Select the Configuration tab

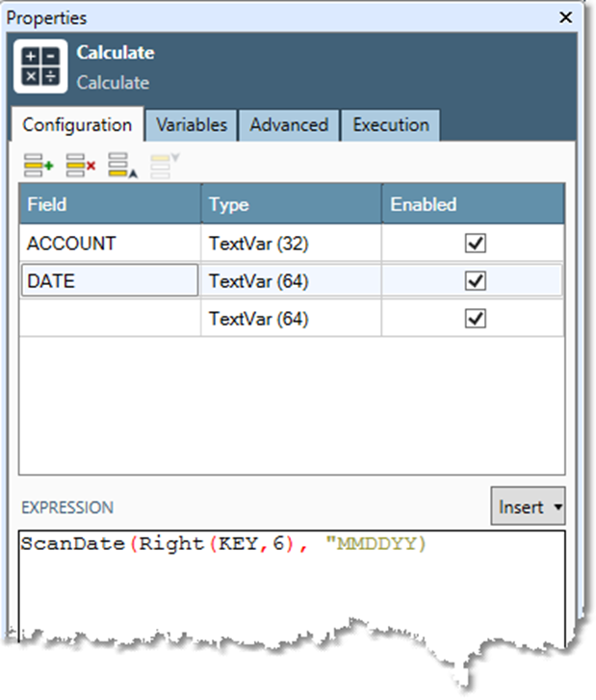[x=77, y=125]
